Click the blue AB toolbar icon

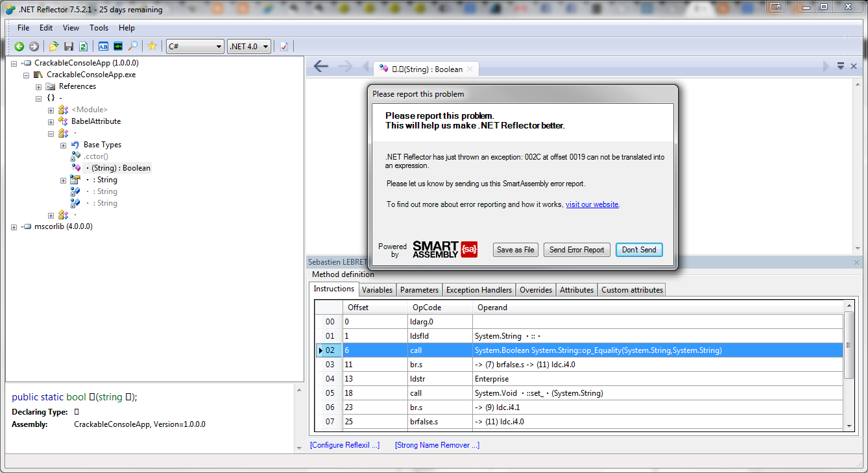(103, 46)
